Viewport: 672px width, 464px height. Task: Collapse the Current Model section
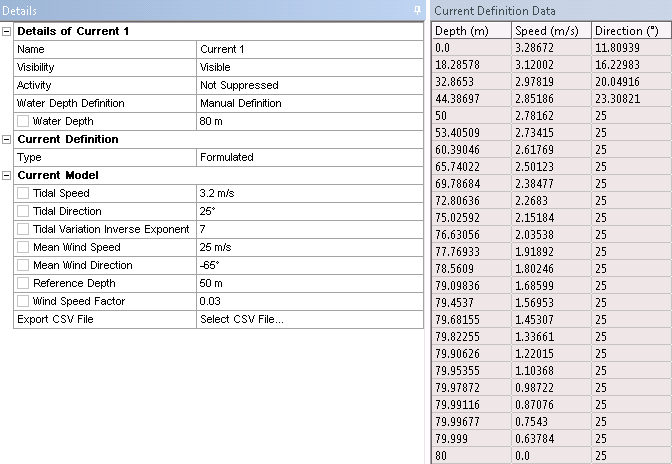coord(8,175)
